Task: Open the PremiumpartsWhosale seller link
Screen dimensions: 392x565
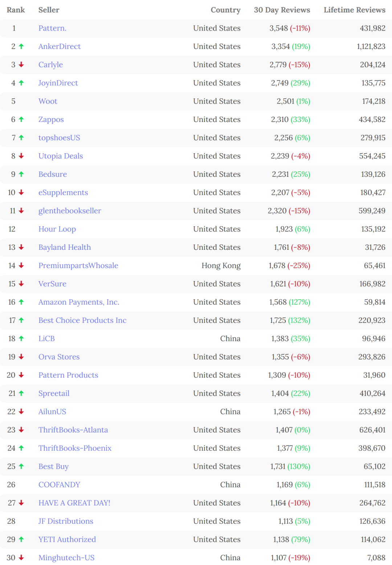Action: [78, 265]
